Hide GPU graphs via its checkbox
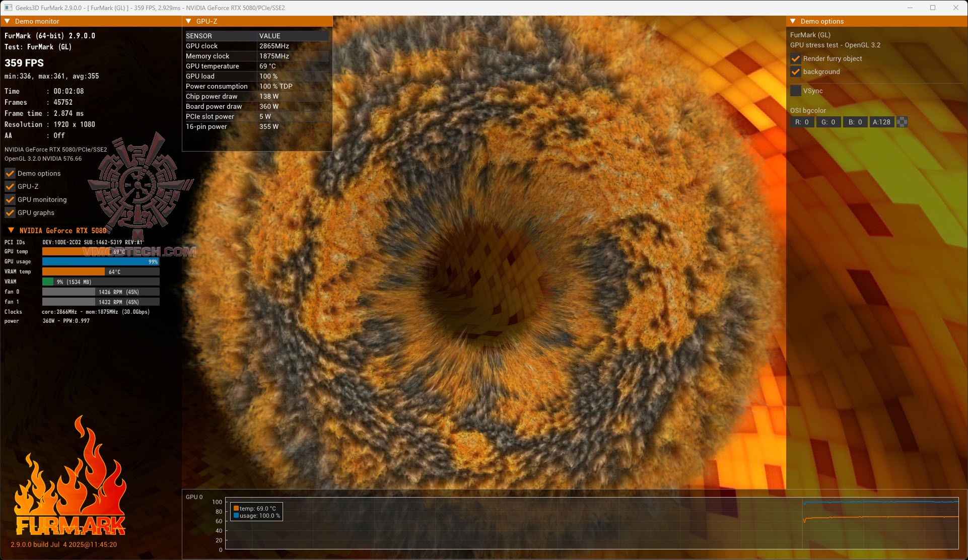 (x=10, y=213)
